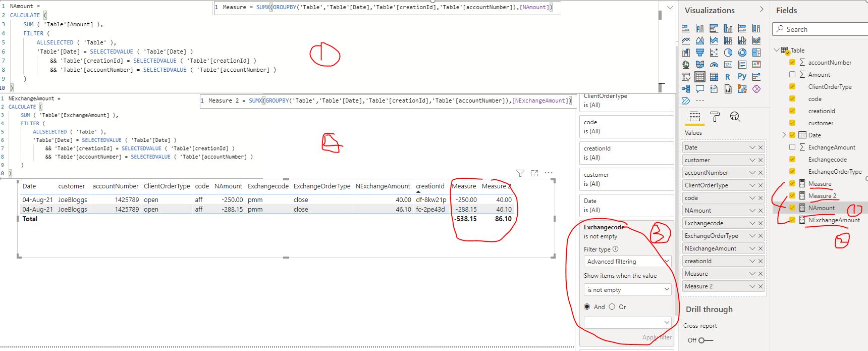Open the Get more visuals ellipsis
The width and height of the screenshot is (868, 351).
click(x=700, y=101)
